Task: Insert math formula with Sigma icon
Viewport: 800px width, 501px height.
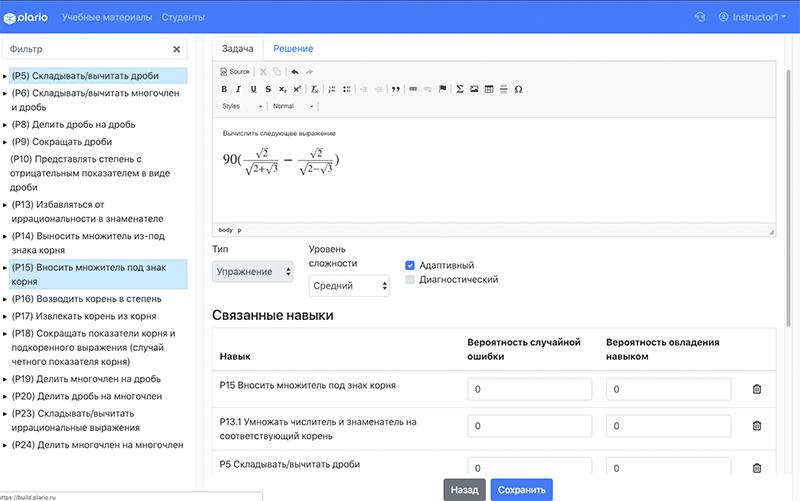Action: point(460,89)
